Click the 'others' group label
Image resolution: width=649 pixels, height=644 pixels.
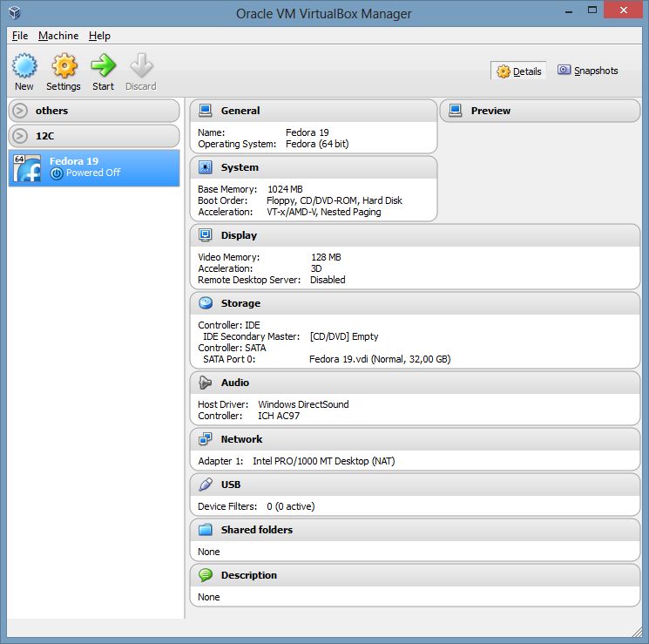tap(51, 111)
